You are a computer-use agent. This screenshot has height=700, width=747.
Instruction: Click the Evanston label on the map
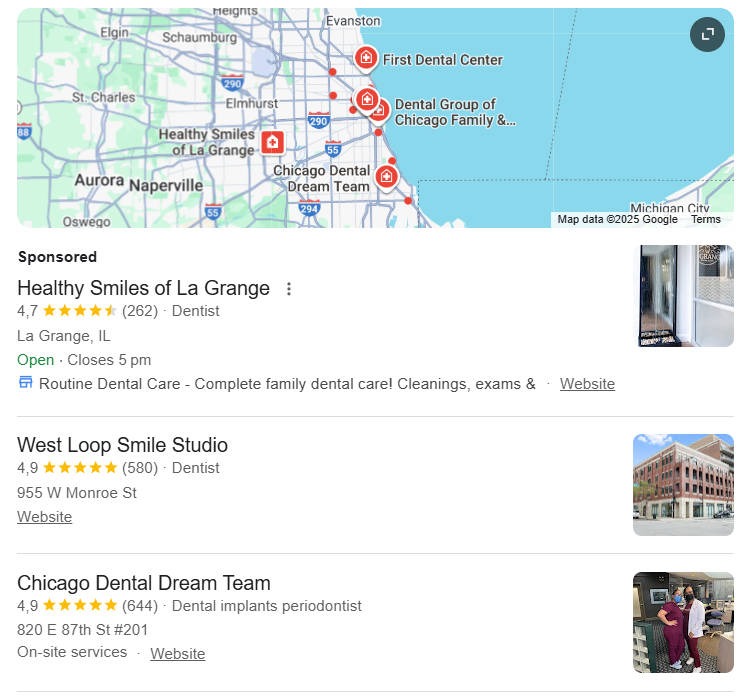[x=353, y=21]
